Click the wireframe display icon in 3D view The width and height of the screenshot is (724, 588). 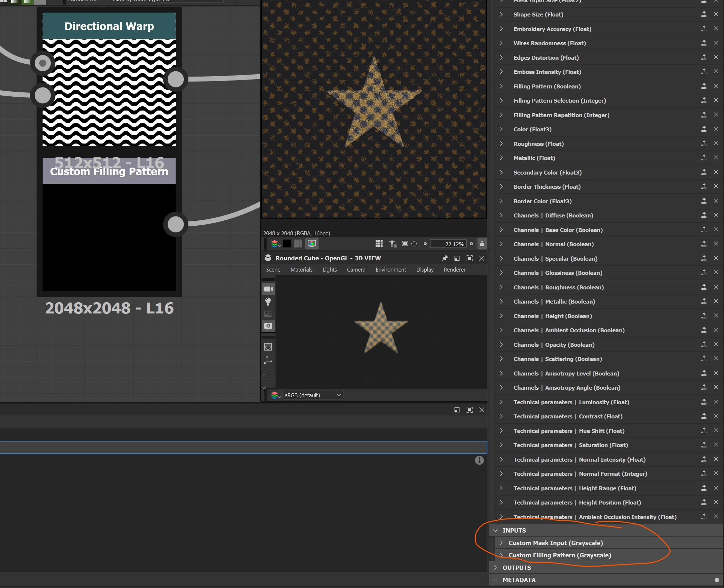tap(268, 347)
